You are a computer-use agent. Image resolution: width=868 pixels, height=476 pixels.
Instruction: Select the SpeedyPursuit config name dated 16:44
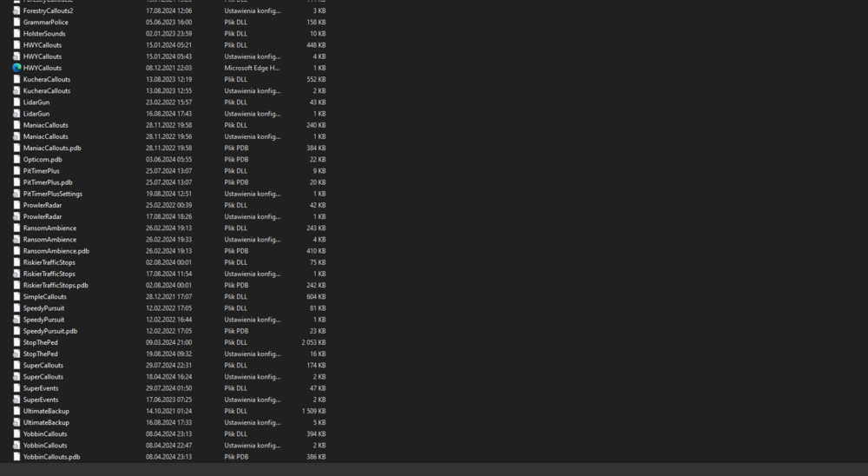pyautogui.click(x=43, y=320)
